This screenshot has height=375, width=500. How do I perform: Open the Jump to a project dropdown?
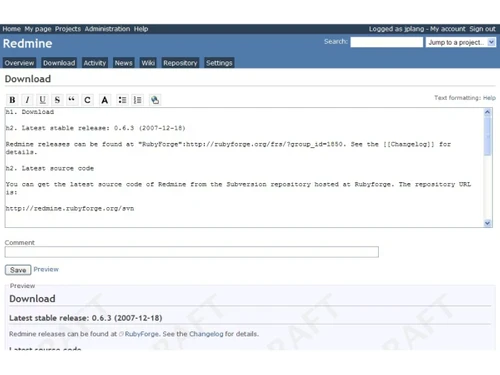[x=461, y=42]
